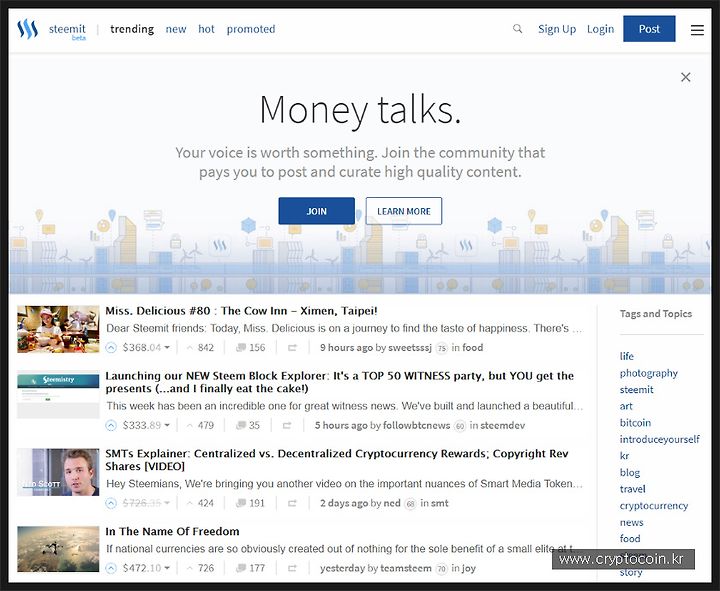This screenshot has width=720, height=591.
Task: Close the Money talks banner
Action: click(686, 77)
